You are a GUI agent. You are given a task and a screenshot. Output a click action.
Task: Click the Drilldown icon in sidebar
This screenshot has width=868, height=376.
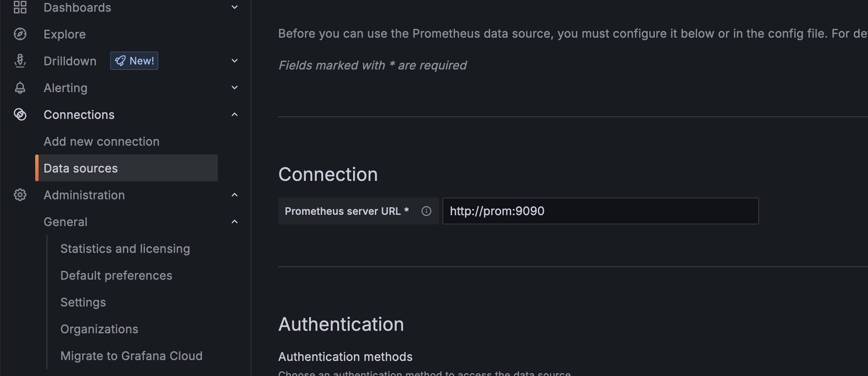[x=20, y=61]
